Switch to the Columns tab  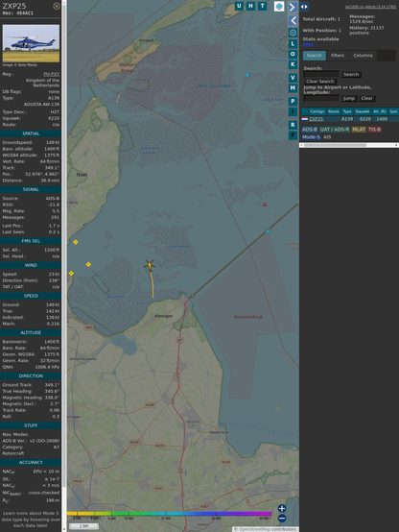pos(363,56)
